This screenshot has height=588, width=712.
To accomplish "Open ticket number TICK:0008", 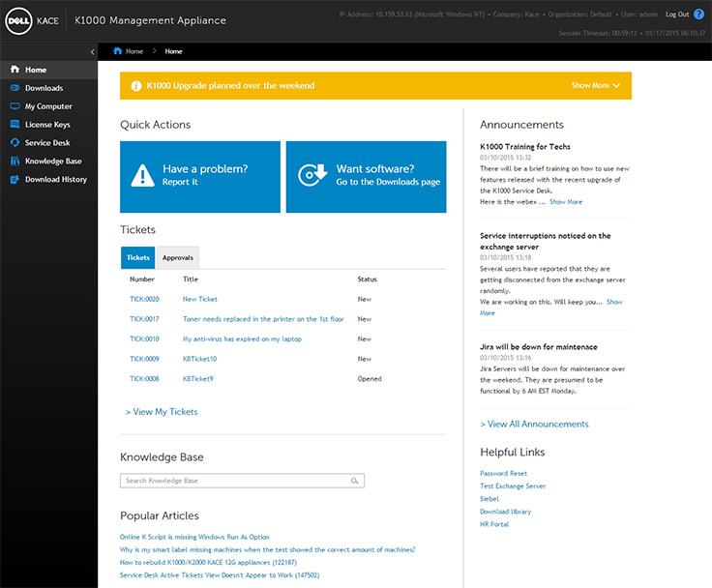I will (x=144, y=379).
